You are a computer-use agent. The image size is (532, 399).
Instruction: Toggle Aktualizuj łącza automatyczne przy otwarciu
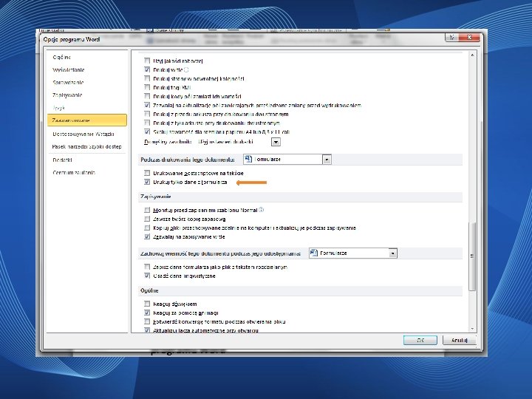147,330
